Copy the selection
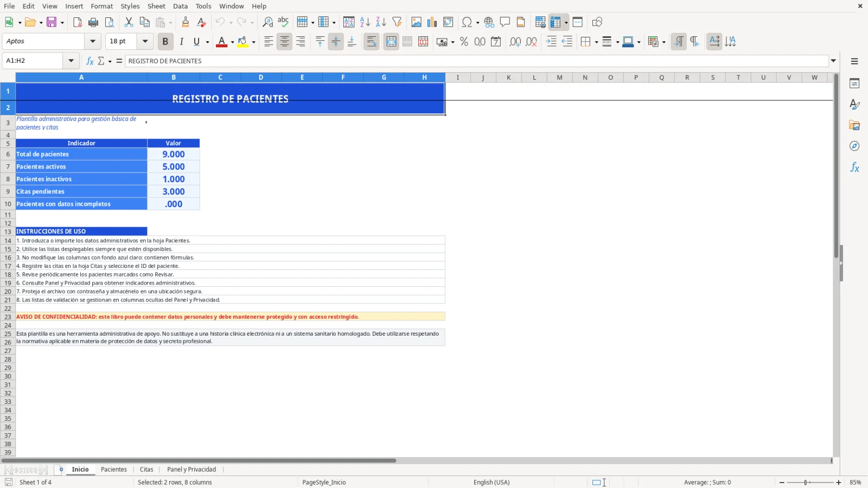The image size is (868, 488). pos(144,22)
